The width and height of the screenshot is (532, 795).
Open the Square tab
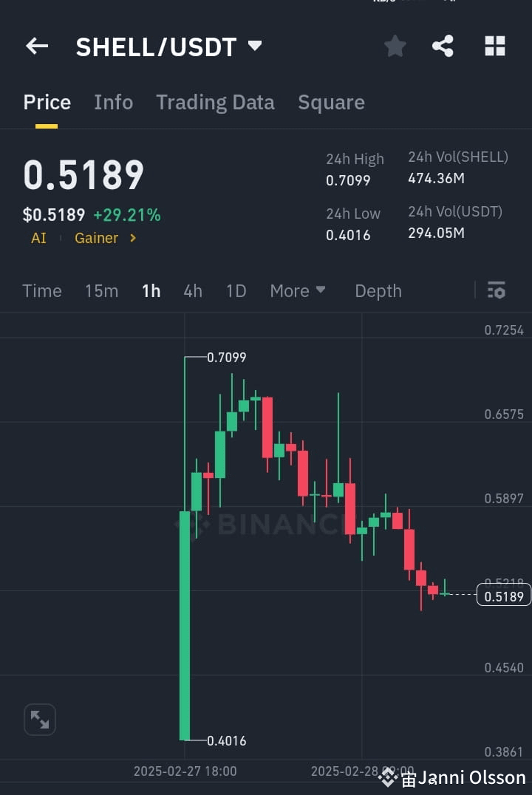(331, 102)
